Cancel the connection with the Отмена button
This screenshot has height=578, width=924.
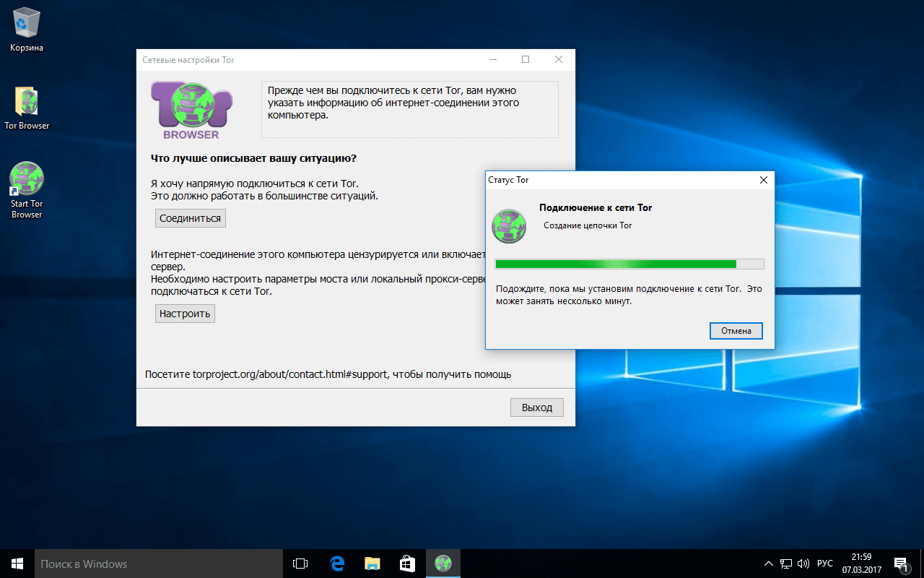[736, 331]
